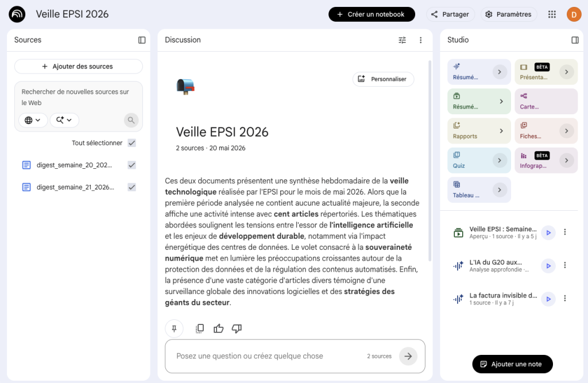Image resolution: width=588 pixels, height=383 pixels.
Task: Select digest_semaine_20_202... source name
Action: [x=74, y=165]
